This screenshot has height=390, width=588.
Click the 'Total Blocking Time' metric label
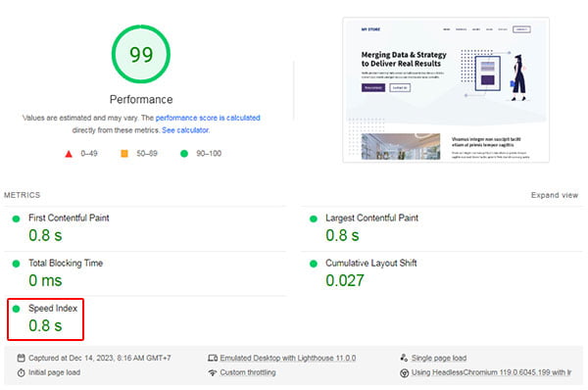coord(66,263)
